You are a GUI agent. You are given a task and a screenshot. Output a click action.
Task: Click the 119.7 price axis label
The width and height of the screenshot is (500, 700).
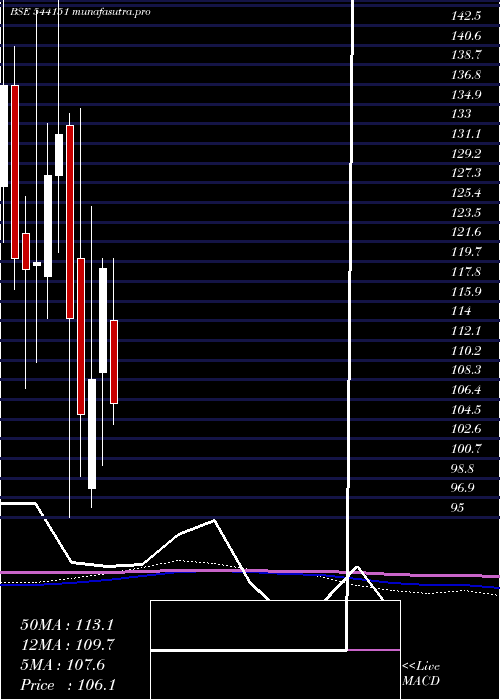coord(466,252)
